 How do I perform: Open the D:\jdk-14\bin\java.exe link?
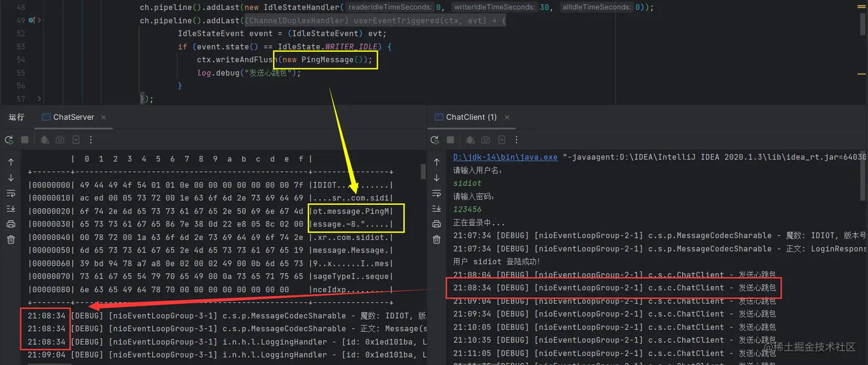505,157
